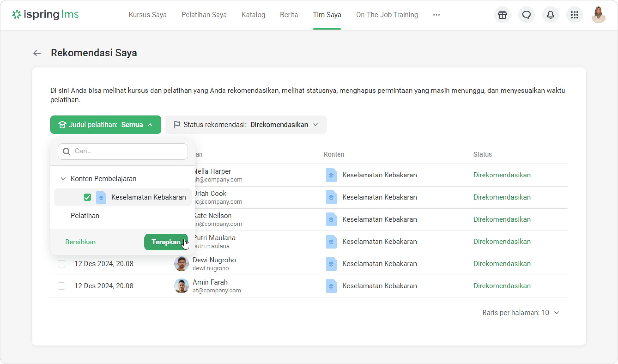This screenshot has height=364, width=618.
Task: Uncheck Keselamatan Kebakaran in the filter list
Action: 87,197
